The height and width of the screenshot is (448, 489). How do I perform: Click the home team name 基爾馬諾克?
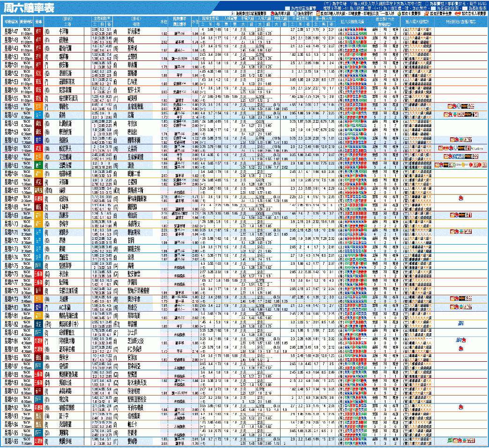tap(67, 82)
